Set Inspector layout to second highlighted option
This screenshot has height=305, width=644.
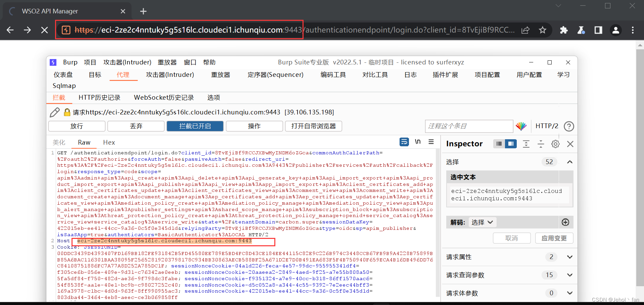click(x=511, y=144)
